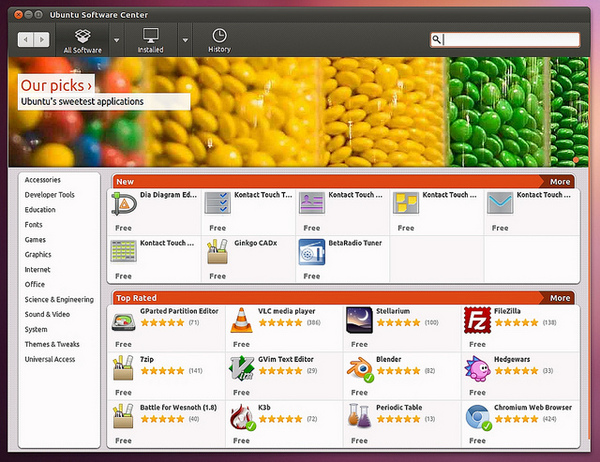
Task: Open Science & Engineering category
Action: pyautogui.click(x=59, y=299)
